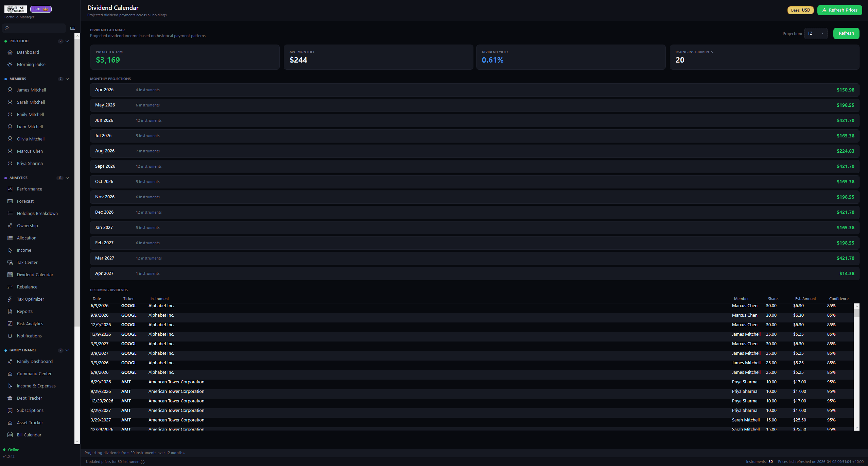Viewport: 868px width, 466px height.
Task: Open Tax Center from the sidebar
Action: click(x=27, y=262)
